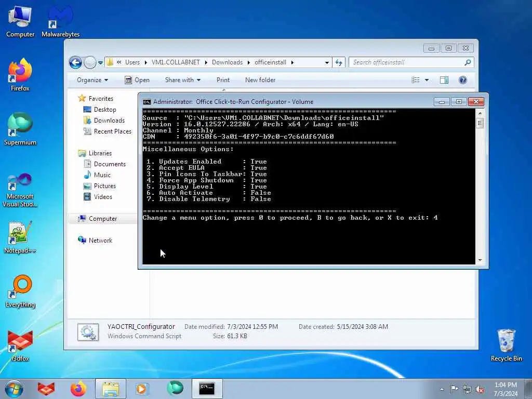532x399 pixels.
Task: Click the VM1.COLLABNET breadcrumb segment
Action: pos(176,62)
